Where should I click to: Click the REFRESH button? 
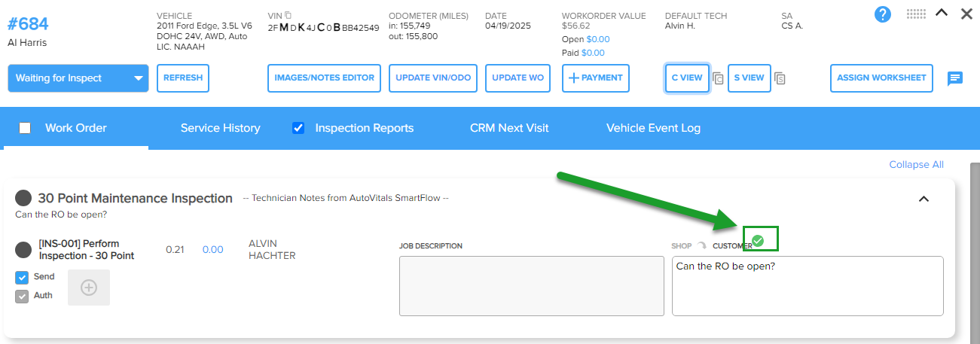pyautogui.click(x=183, y=78)
